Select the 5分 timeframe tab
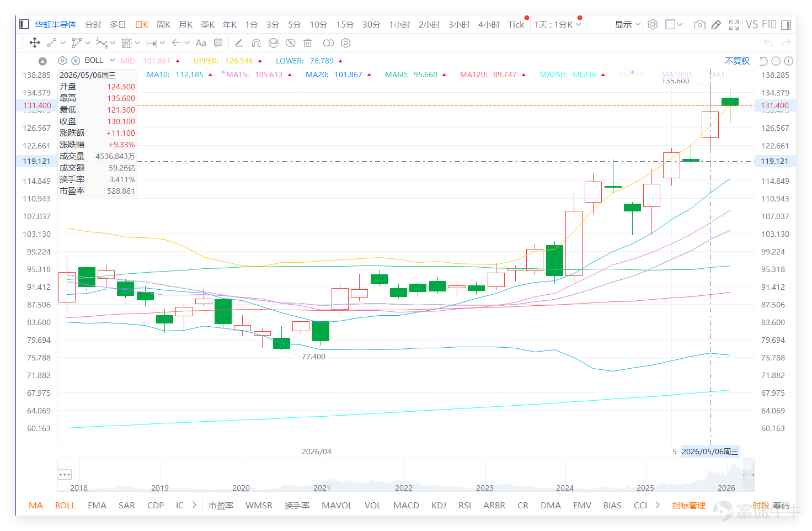812x531 pixels. pos(295,24)
